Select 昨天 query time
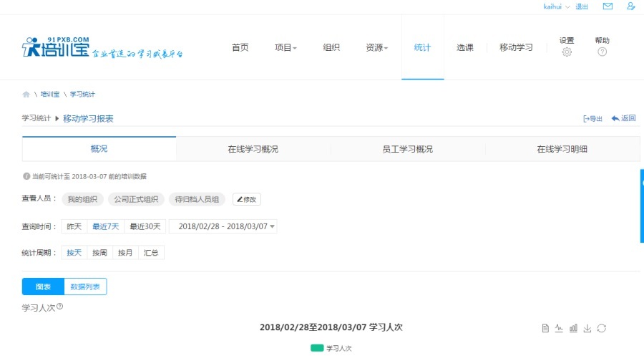This screenshot has height=356, width=644. (x=74, y=226)
